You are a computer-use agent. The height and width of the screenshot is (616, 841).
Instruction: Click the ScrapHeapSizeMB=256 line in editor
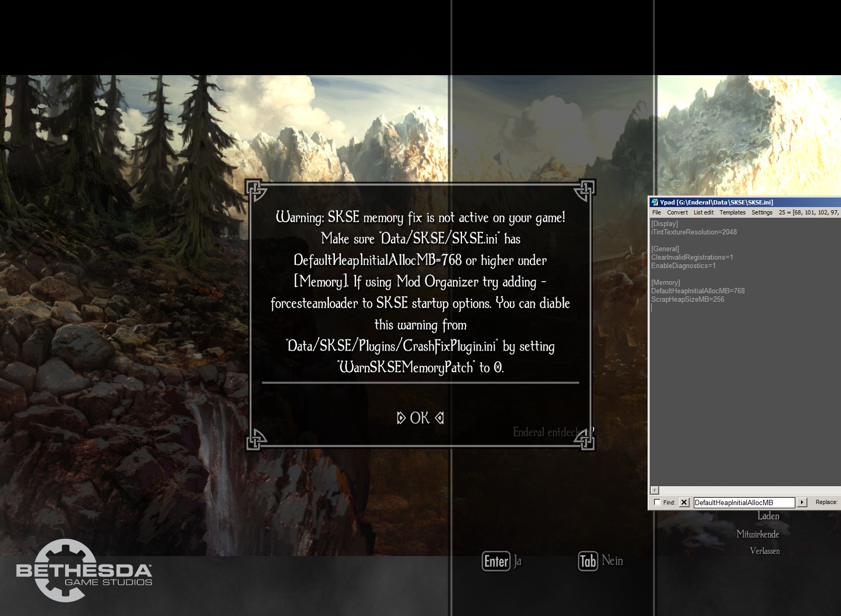tap(688, 300)
